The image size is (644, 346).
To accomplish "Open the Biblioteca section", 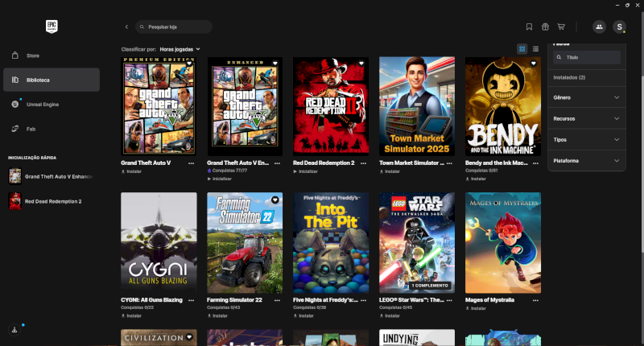I will [52, 80].
